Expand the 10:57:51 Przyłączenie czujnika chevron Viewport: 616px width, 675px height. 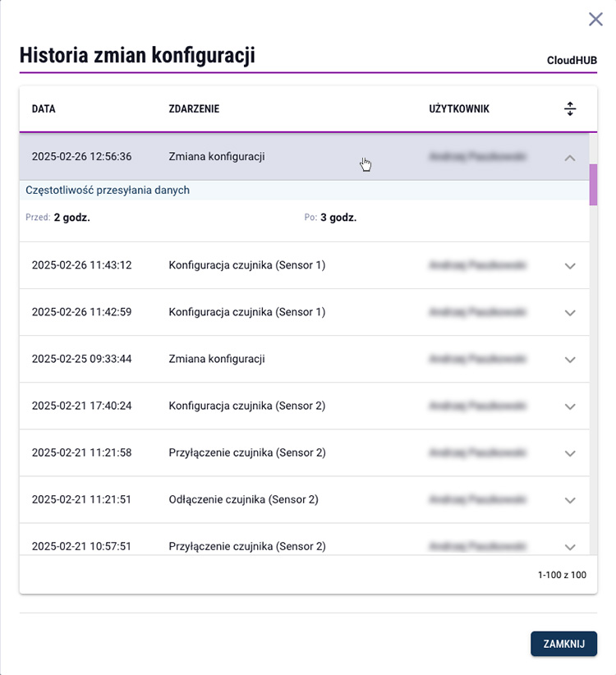(570, 548)
